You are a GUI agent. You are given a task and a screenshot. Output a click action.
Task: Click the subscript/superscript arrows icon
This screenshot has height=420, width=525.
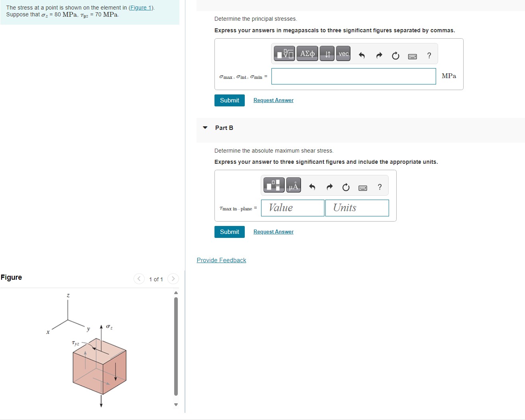click(327, 53)
